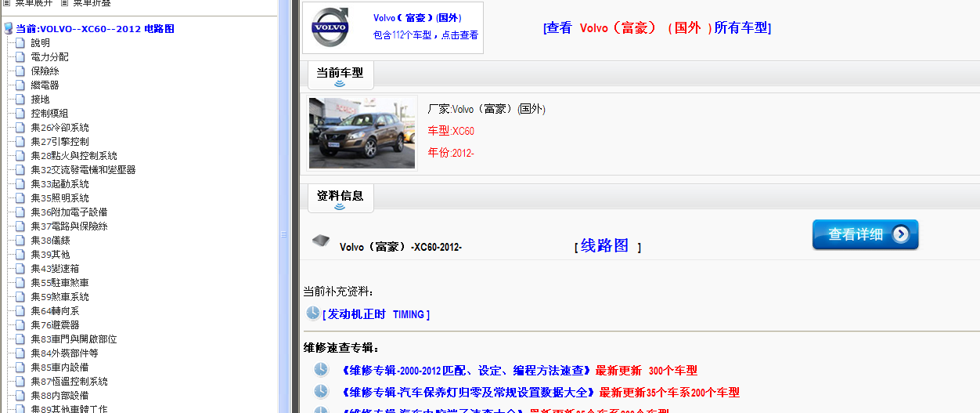Open 集36附加電子設備 tree entry
The height and width of the screenshot is (413, 980).
pos(69,212)
